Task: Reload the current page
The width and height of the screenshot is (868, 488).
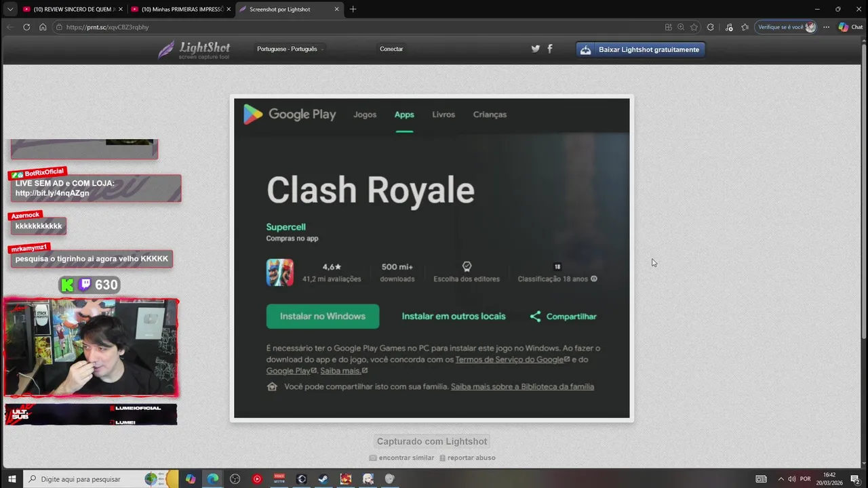Action: coord(26,27)
